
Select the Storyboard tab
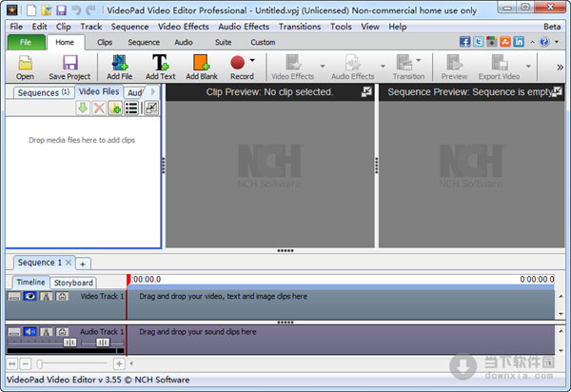(x=73, y=283)
